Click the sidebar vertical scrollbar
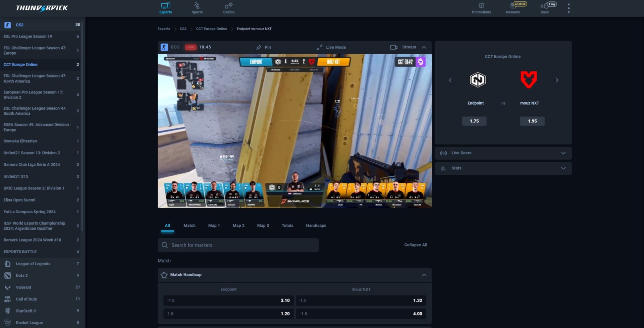The height and width of the screenshot is (328, 644). click(82, 127)
